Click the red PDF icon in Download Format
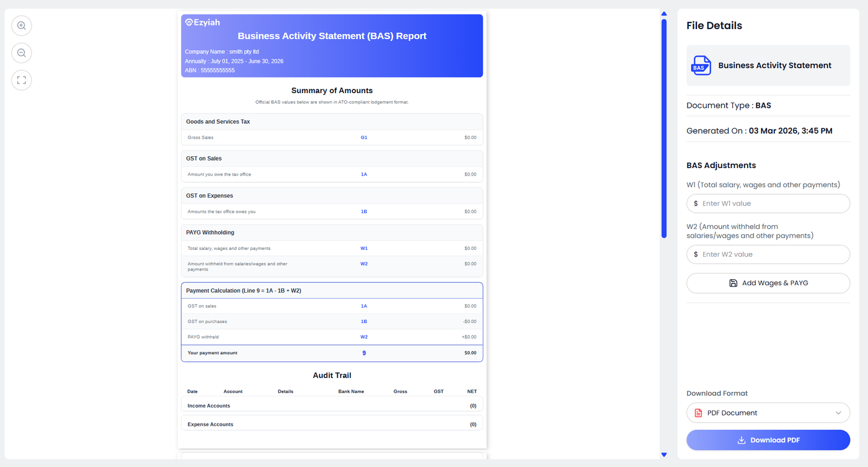 tap(698, 413)
